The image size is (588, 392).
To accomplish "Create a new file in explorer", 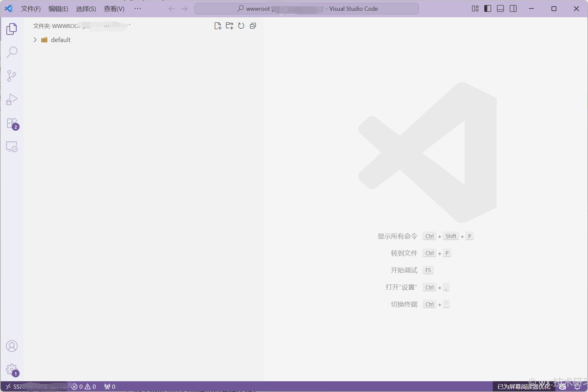I will [218, 26].
